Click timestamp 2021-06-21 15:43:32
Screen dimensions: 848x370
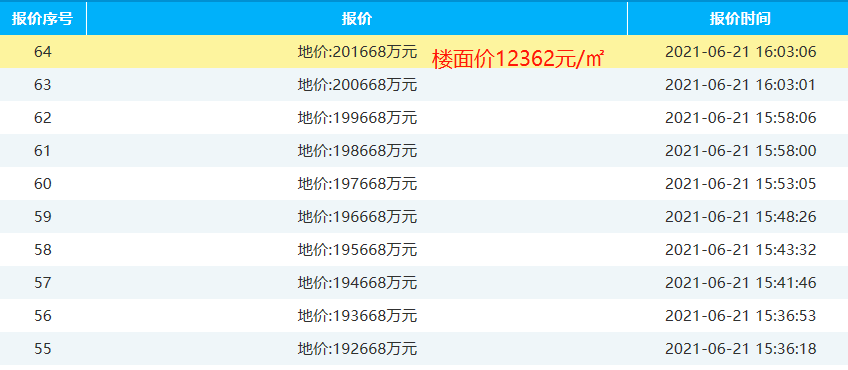(x=740, y=250)
